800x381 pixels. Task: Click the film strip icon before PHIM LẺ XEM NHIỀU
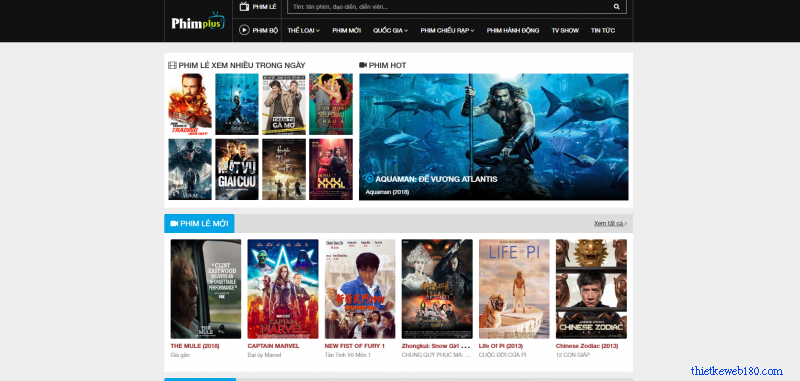pyautogui.click(x=172, y=65)
